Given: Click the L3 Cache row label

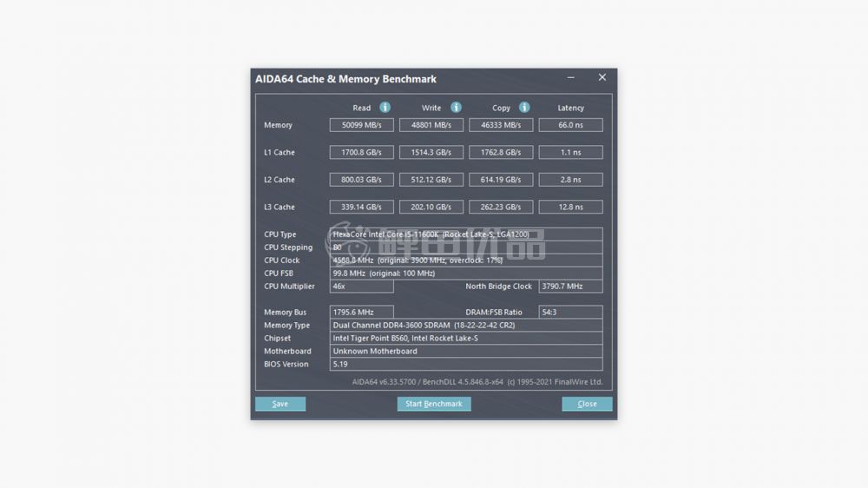Looking at the screenshot, I should [279, 208].
